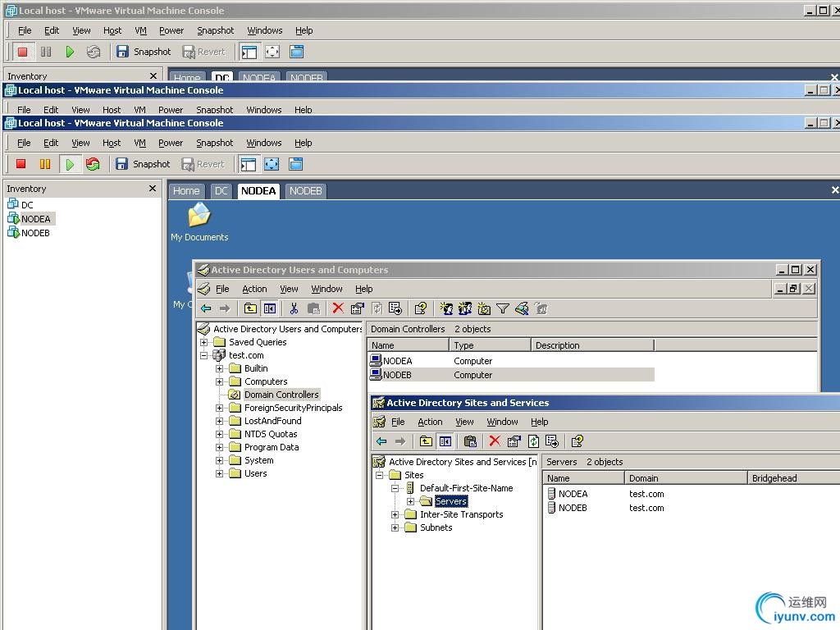Switch to the Home tab in front console
The width and height of the screenshot is (840, 630).
[186, 191]
